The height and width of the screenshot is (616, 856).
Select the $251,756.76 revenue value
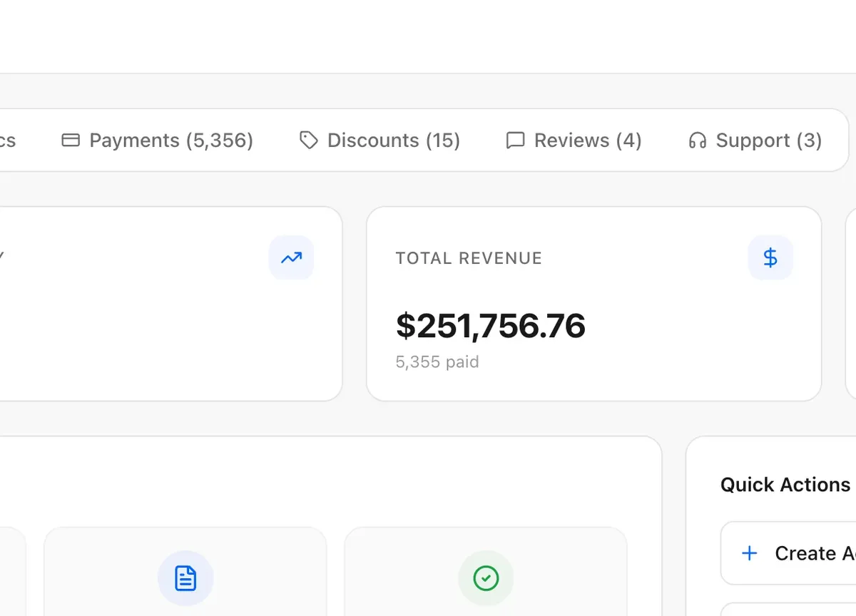491,325
